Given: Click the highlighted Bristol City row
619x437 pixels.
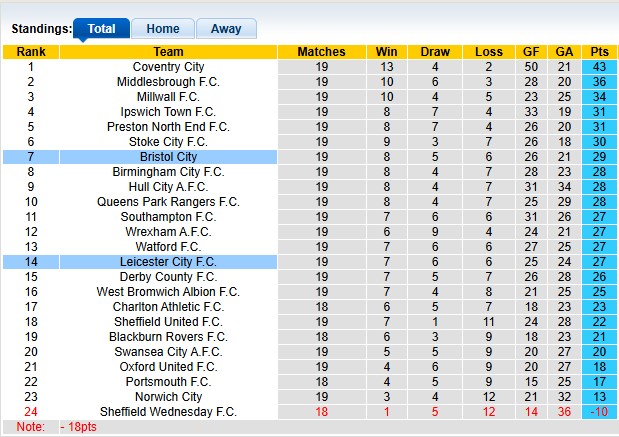Looking at the screenshot, I should 168,157.
